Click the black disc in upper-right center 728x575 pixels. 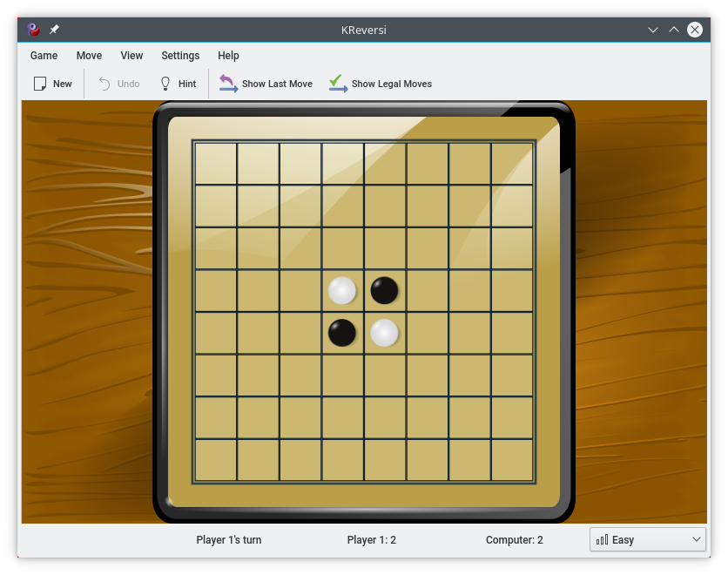click(x=385, y=290)
